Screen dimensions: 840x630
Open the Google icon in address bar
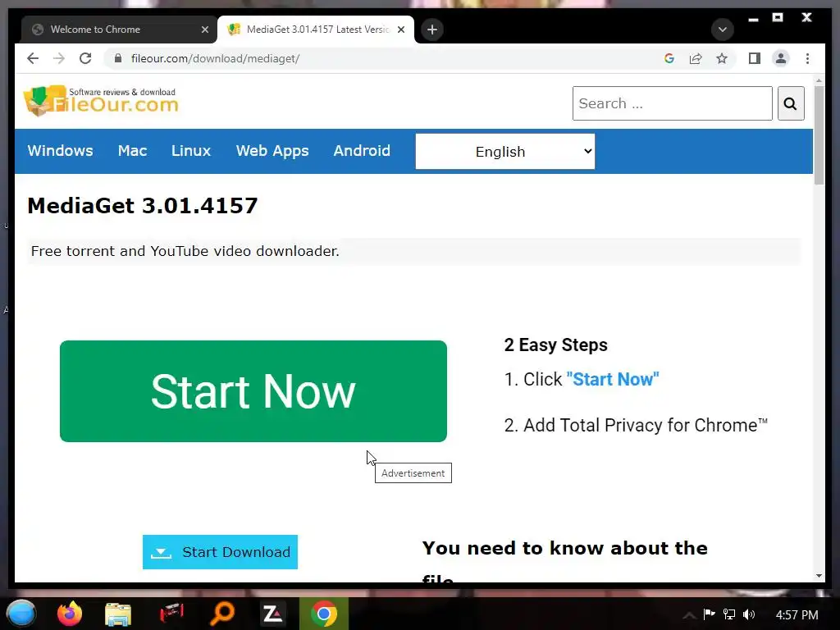click(669, 58)
